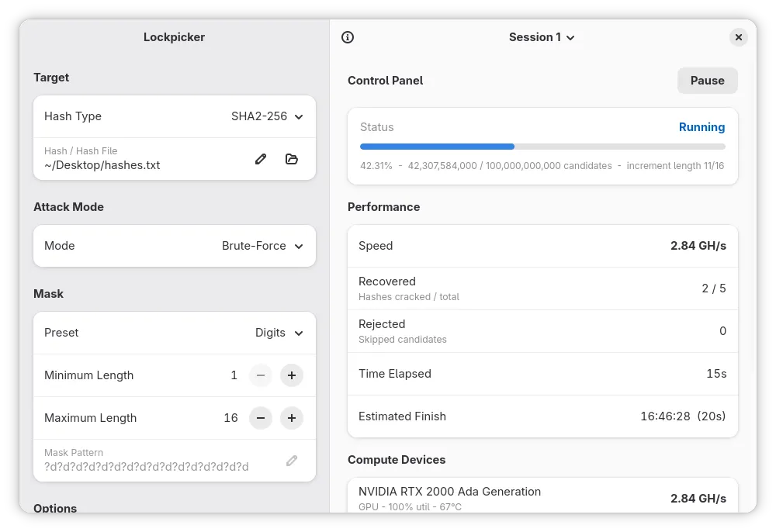Image resolution: width=776 pixels, height=532 pixels.
Task: Click the Time Elapsed 15s value
Action: [x=716, y=374]
